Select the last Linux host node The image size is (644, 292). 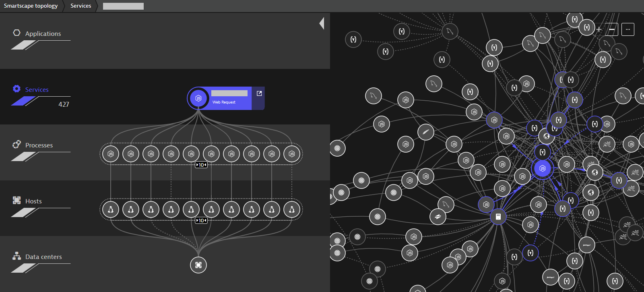pos(292,209)
